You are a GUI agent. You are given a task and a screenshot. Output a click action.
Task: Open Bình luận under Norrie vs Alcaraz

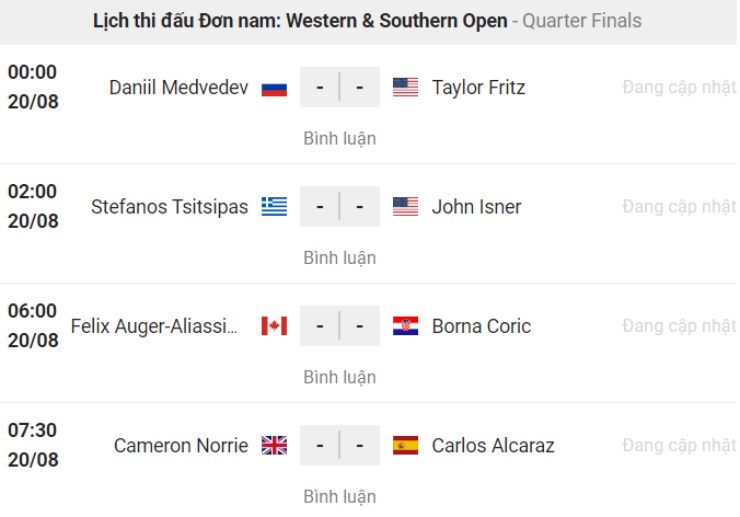(x=340, y=496)
